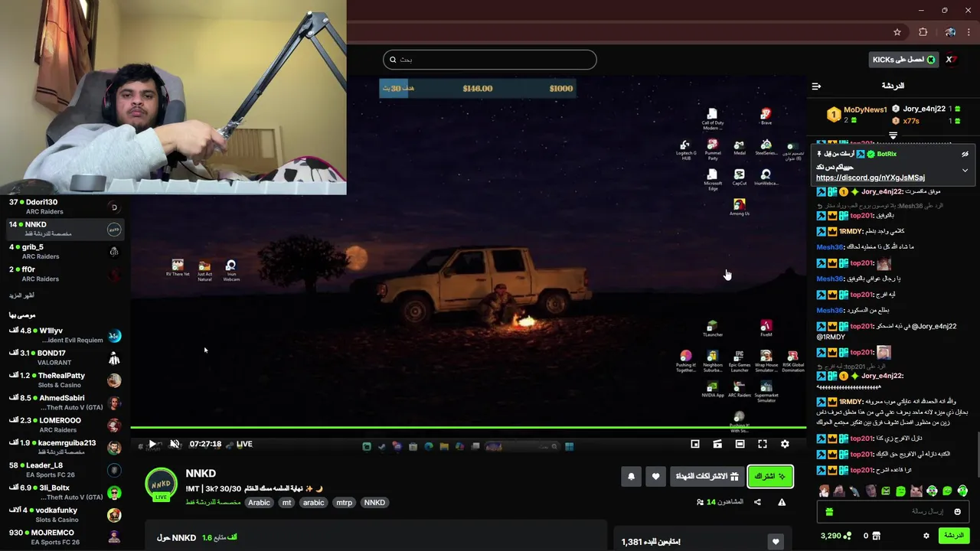
Task: Click the green stream progress bar
Action: [468, 428]
